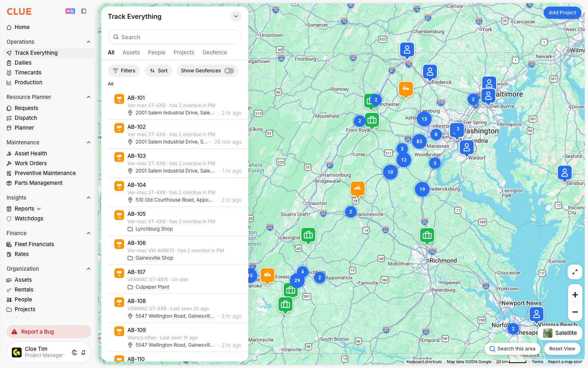
Task: Switch to the Geofence tab
Action: [215, 52]
